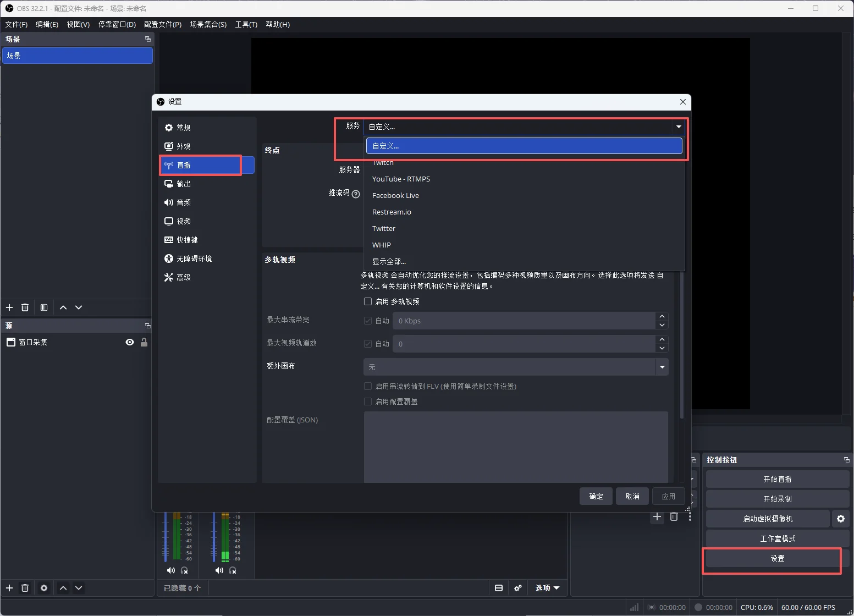Image resolution: width=854 pixels, height=616 pixels.
Task: Click 开始录制 to start recording
Action: 778,499
